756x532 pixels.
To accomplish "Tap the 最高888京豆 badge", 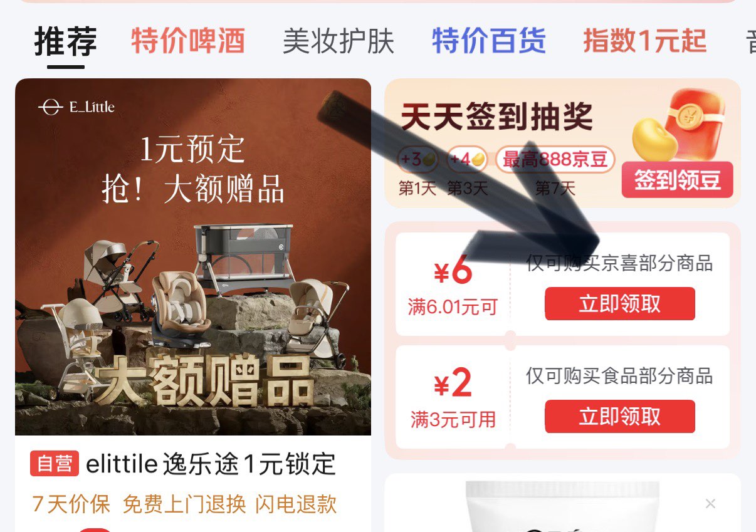I will click(555, 160).
